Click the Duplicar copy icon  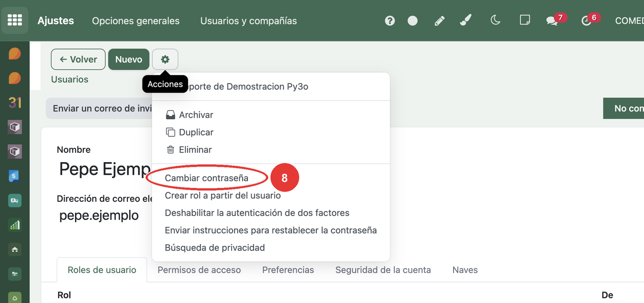pos(170,132)
